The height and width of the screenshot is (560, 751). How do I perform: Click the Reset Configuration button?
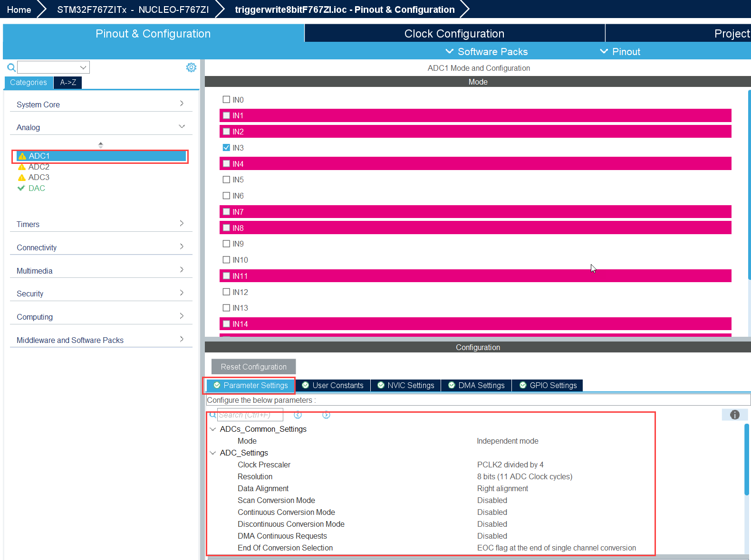coord(253,367)
